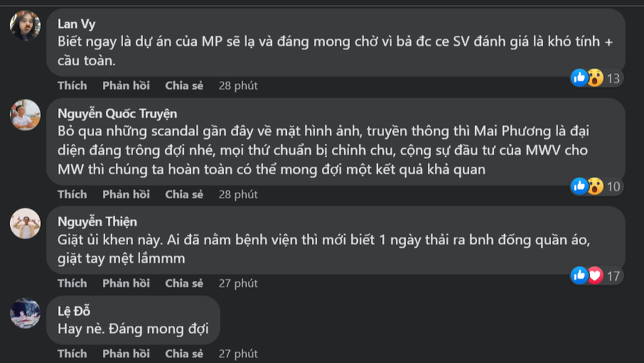The width and height of the screenshot is (644, 363).
Task: Click wow emoji on Nguyễn Quốc Truyện's comment
Action: click(595, 186)
